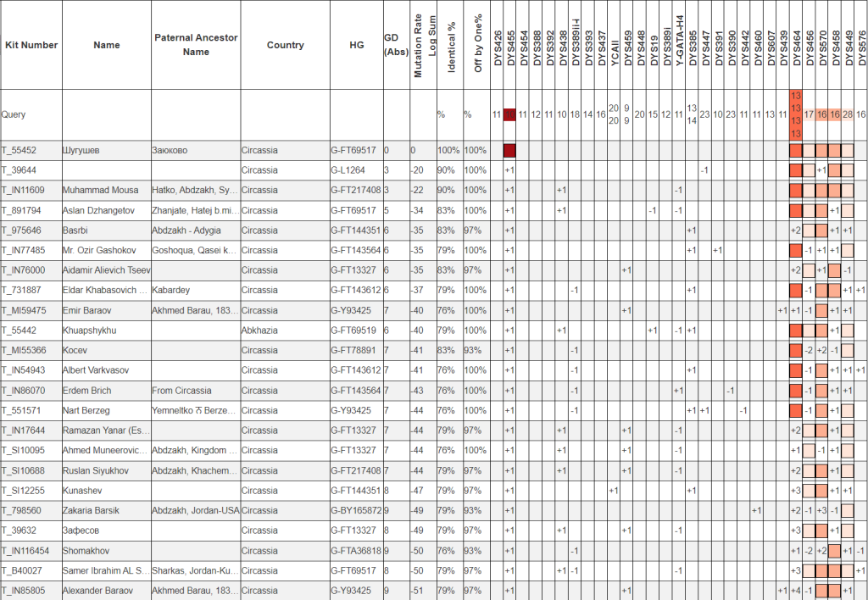Click the name Zakaria Barsik
This screenshot has height=600, width=868.
point(91,510)
